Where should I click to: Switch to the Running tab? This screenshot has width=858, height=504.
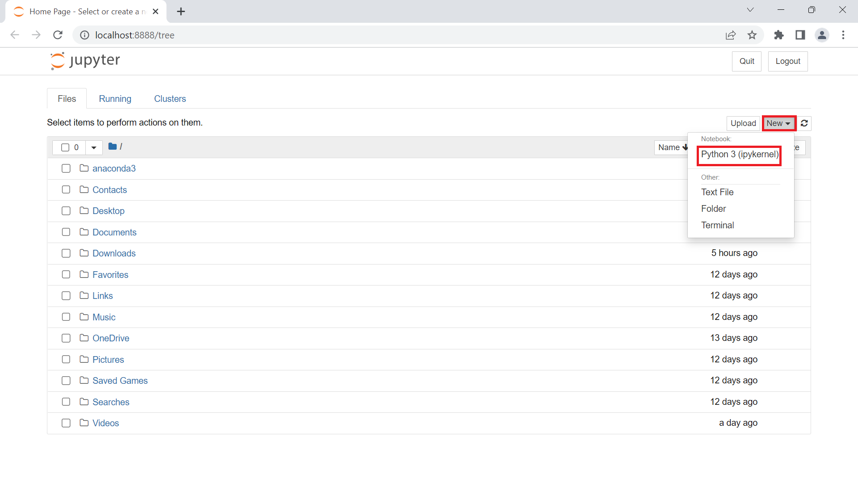tap(115, 98)
